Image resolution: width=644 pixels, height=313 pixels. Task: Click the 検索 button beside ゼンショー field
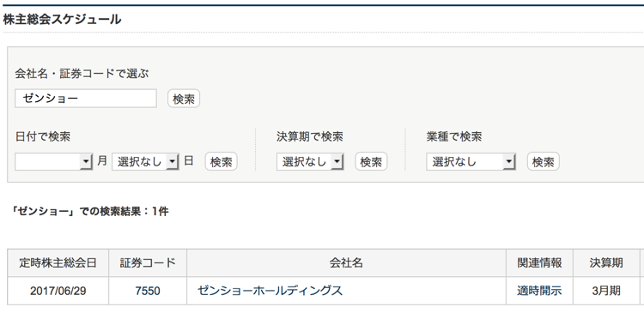[184, 99]
